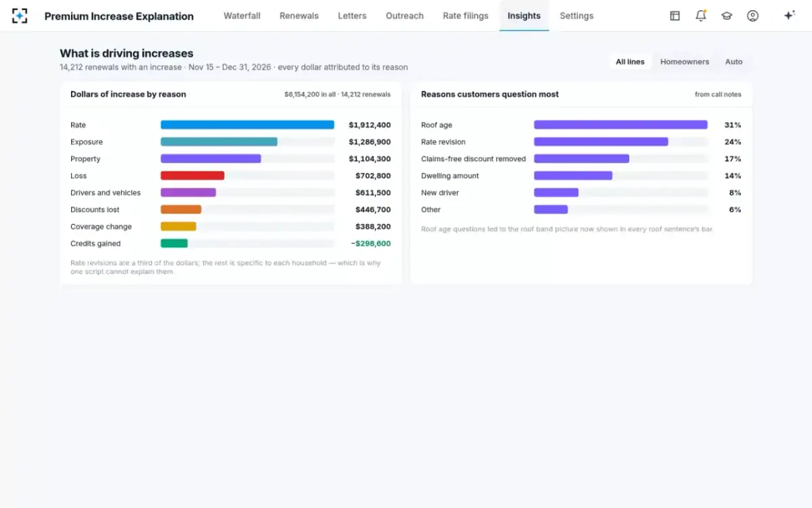Click the green Credits gained bar
Image resolution: width=812 pixels, height=508 pixels.
coord(174,243)
